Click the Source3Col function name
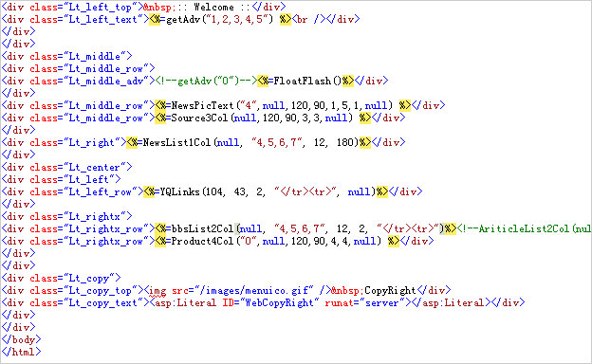 tap(200, 118)
